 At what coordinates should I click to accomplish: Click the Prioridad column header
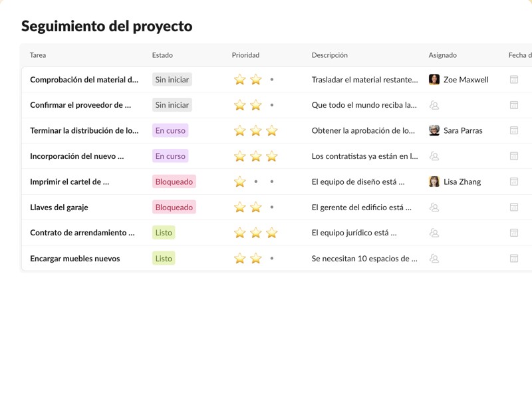click(x=245, y=55)
